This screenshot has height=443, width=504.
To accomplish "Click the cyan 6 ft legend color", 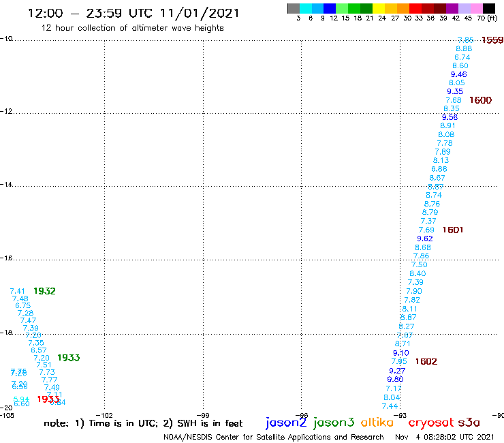I will point(306,8).
